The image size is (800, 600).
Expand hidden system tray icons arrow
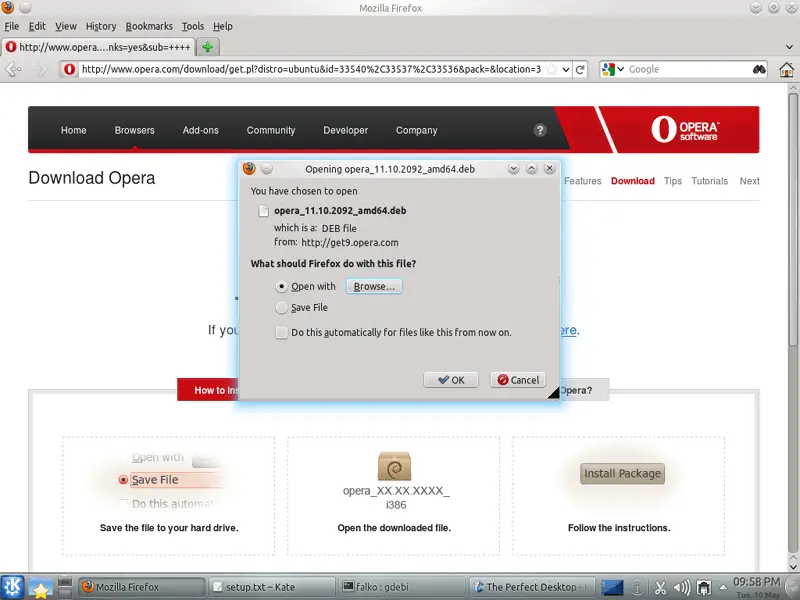point(723,587)
